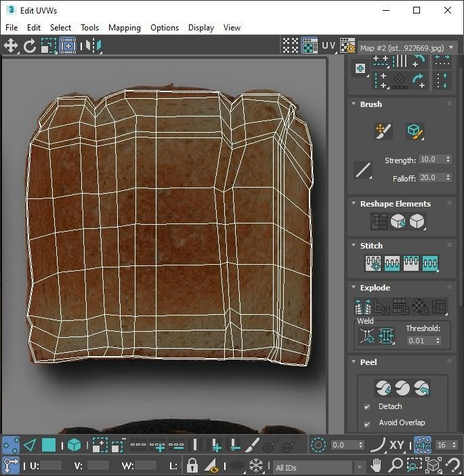Toggle Select by Element cube icon

74,446
